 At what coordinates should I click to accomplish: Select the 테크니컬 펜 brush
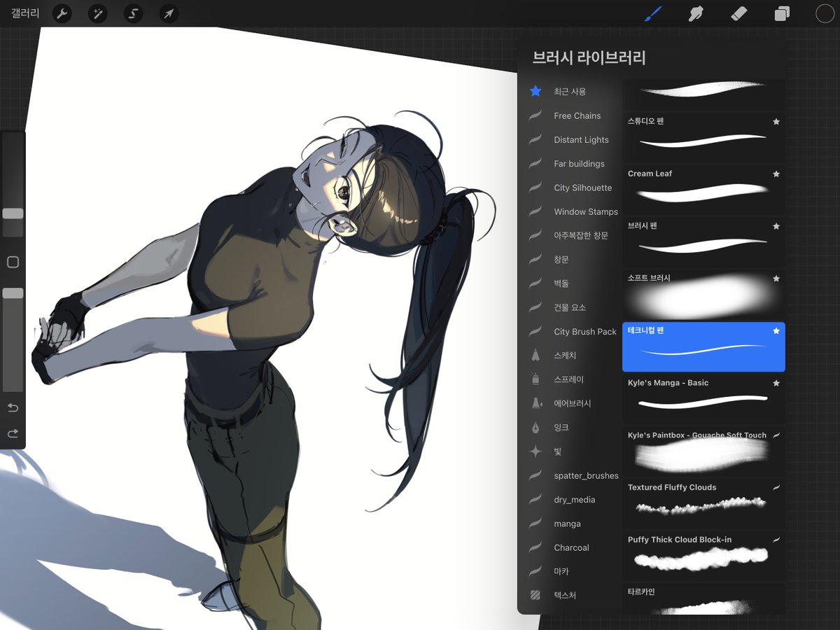703,346
